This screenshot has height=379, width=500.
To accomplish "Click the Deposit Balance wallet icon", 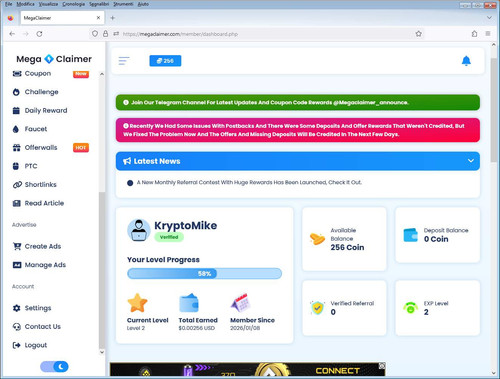I will click(410, 235).
